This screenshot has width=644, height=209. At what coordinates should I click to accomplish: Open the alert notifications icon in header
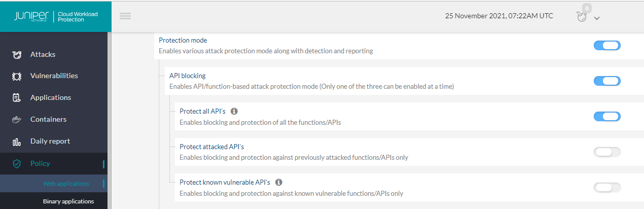pos(582,16)
